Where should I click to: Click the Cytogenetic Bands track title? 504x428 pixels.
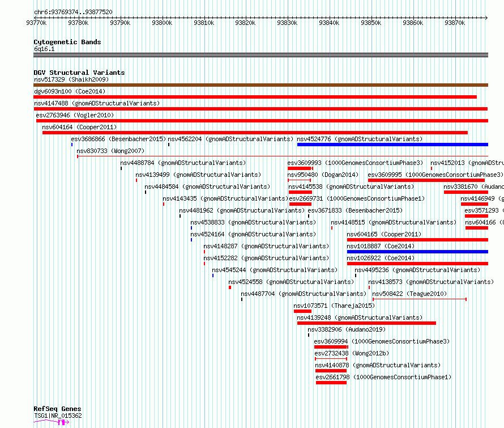[67, 42]
